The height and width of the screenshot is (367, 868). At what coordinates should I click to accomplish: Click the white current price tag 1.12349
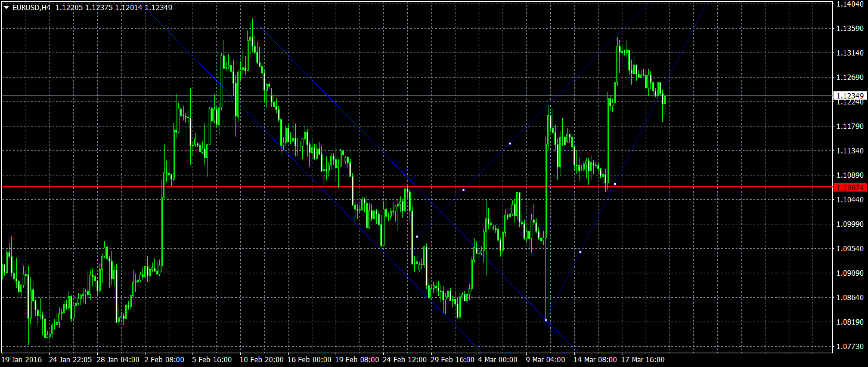[x=850, y=95]
